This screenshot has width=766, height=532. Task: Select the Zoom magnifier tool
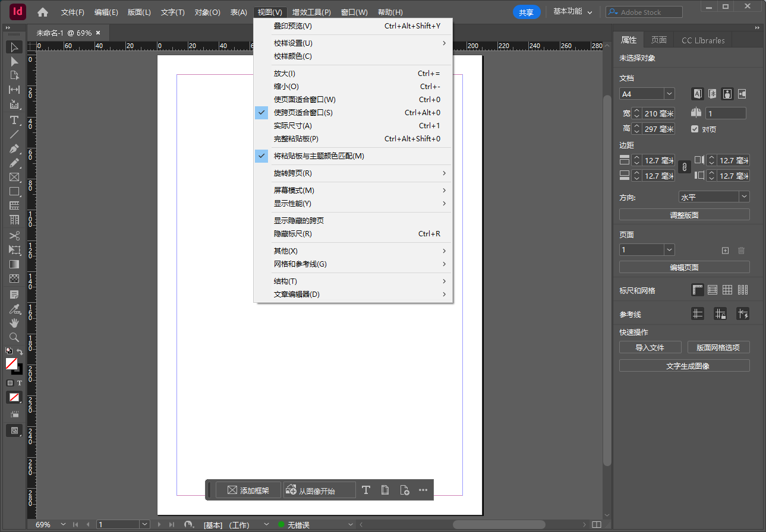coord(14,337)
